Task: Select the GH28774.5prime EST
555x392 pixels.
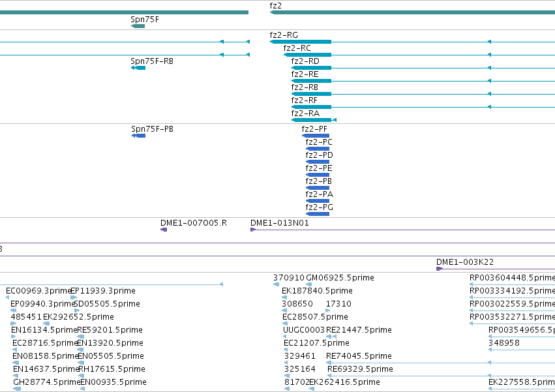Action: [17, 389]
